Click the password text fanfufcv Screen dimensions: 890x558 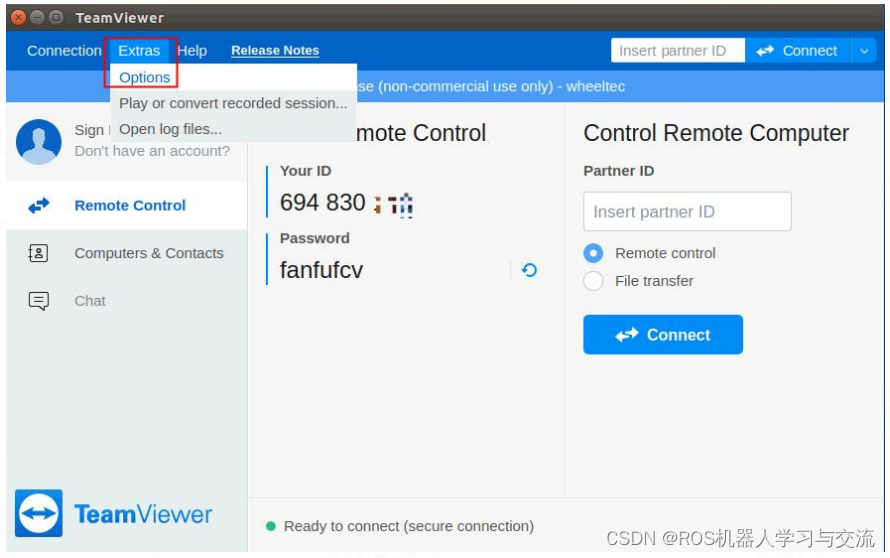[321, 270]
